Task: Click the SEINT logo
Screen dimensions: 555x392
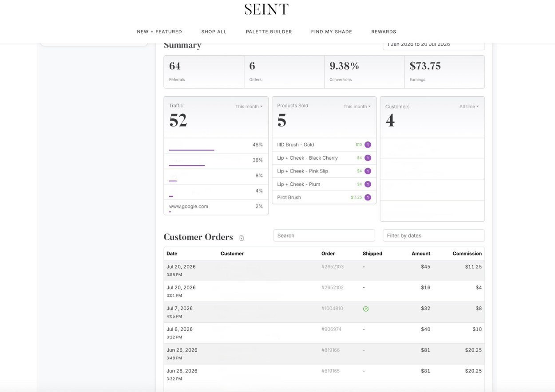Action: (x=266, y=9)
